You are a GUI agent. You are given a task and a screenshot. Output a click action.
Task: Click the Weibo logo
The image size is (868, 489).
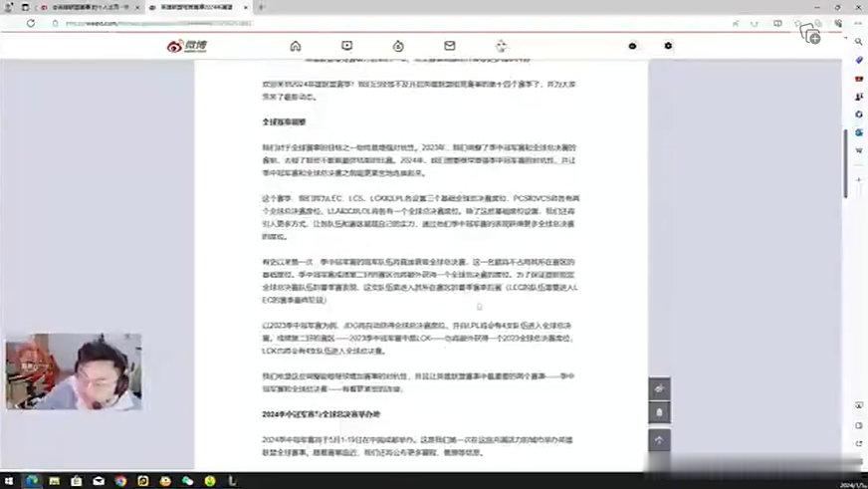coord(186,46)
